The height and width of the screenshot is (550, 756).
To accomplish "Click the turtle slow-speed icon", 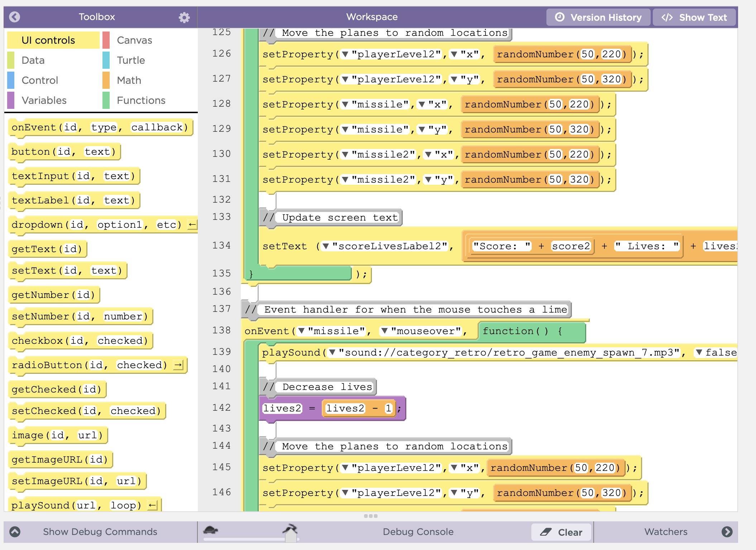I will 211,530.
